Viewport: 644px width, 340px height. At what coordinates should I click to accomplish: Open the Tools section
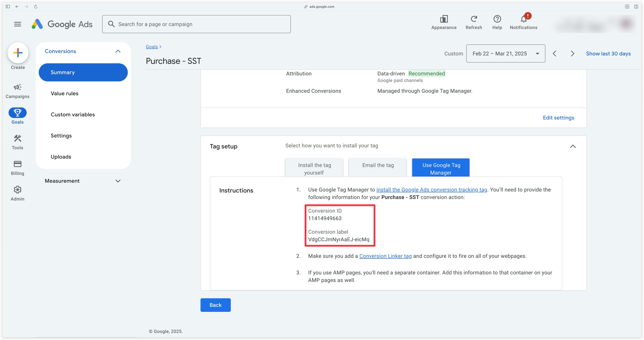click(17, 142)
